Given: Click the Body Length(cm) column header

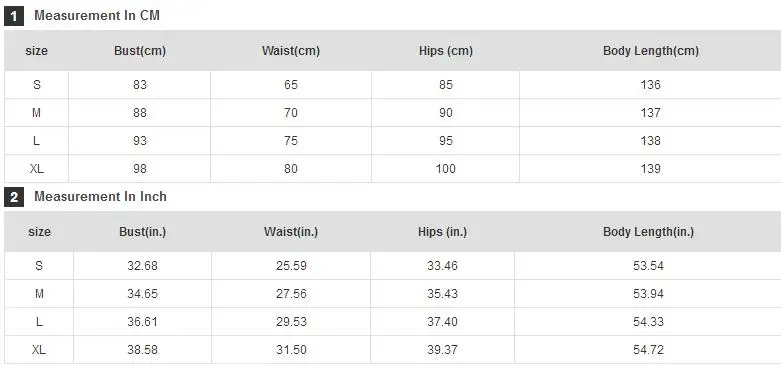Looking at the screenshot, I should coord(651,51).
